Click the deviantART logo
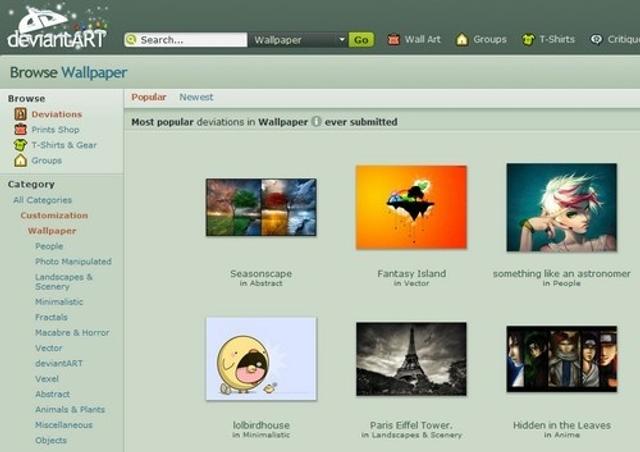 (57, 27)
